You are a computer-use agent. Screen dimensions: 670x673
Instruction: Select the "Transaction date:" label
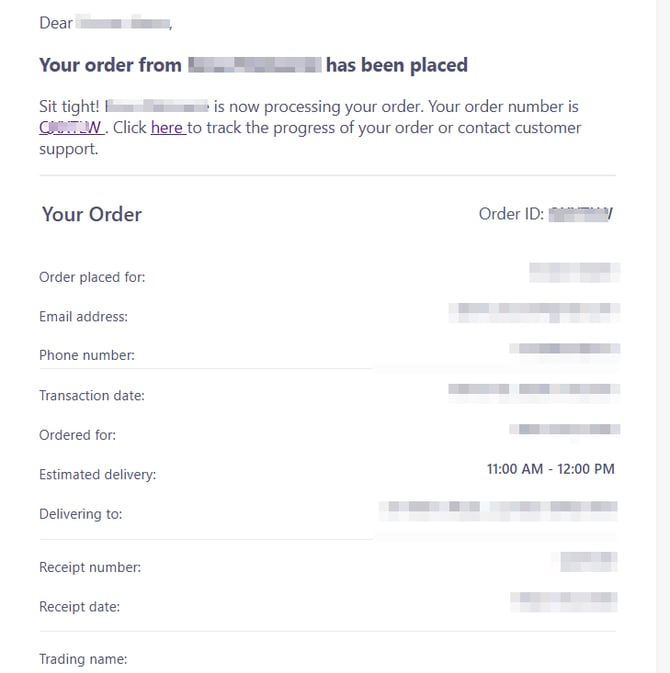tap(92, 396)
